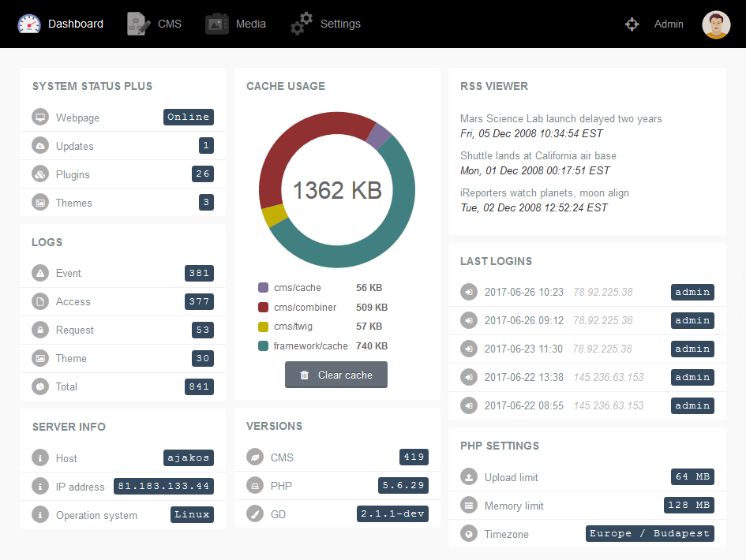
Task: Click the IP address value 81.183.133.44
Action: pos(163,486)
